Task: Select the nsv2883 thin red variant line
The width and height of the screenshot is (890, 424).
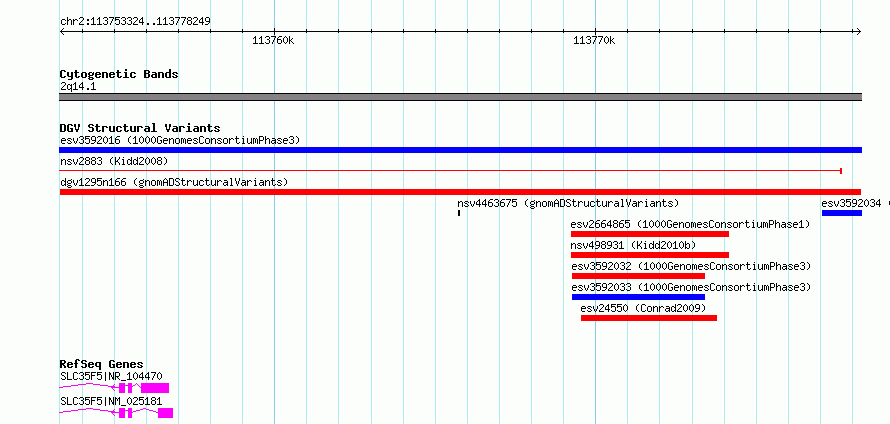Action: click(451, 171)
